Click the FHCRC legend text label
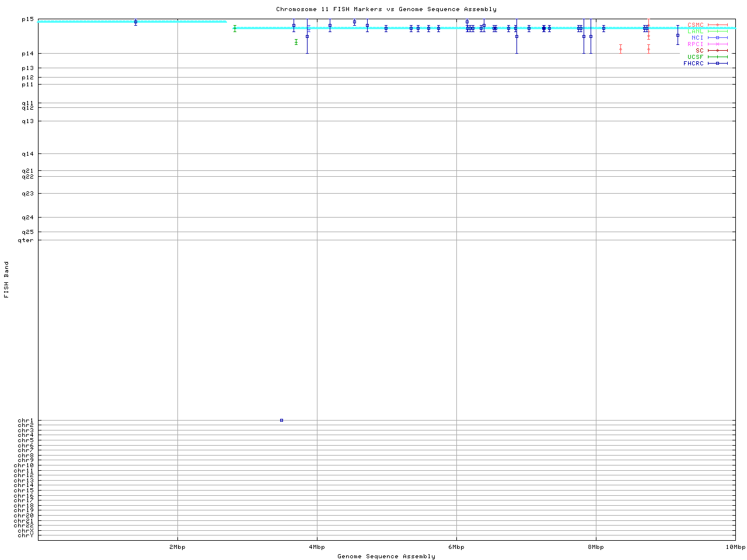Screen dimensions: 747x560 [693, 64]
